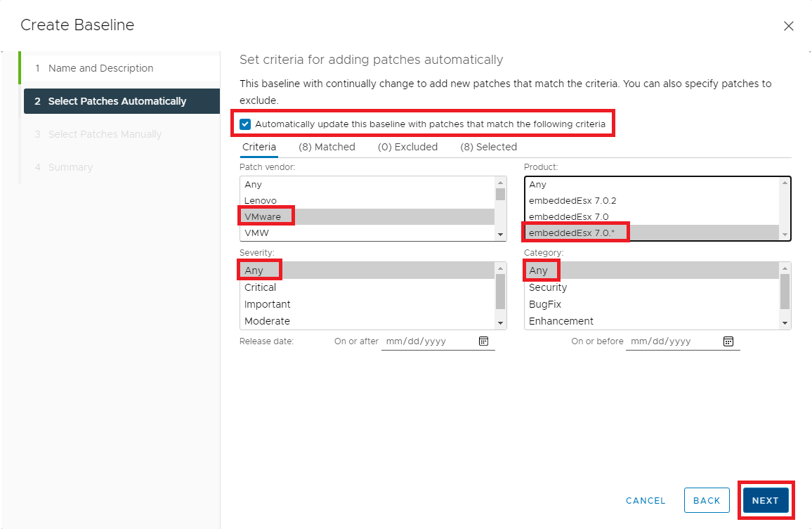Show the Selected patches tab
This screenshot has width=812, height=529.
(488, 147)
